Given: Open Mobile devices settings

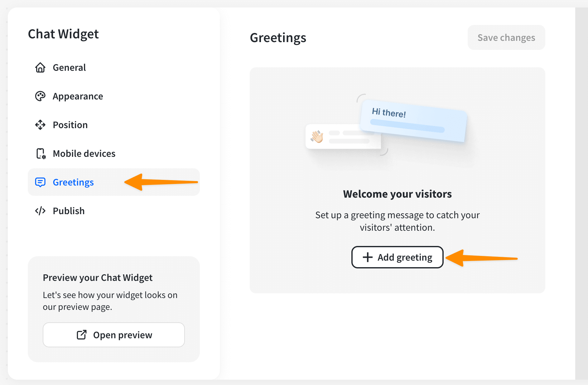Looking at the screenshot, I should coord(84,153).
